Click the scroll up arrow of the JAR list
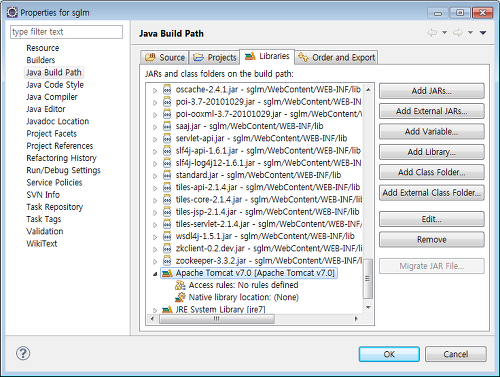This screenshot has height=377, width=500. coord(368,90)
